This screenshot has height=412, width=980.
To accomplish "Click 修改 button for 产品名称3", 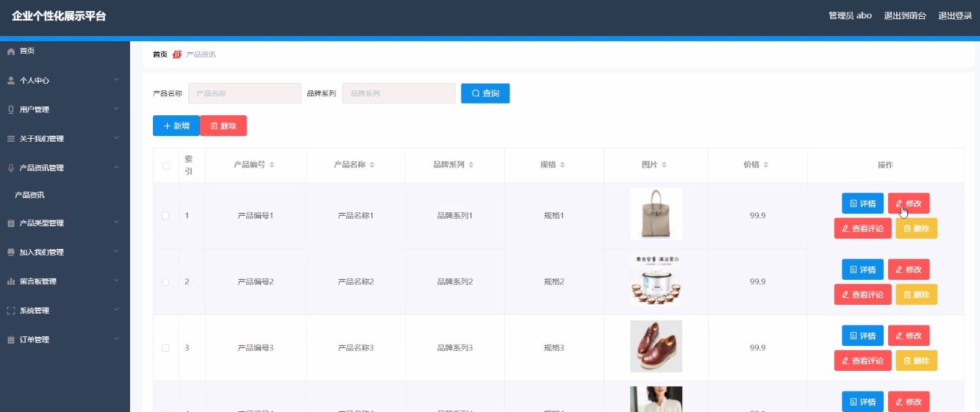I will (909, 336).
